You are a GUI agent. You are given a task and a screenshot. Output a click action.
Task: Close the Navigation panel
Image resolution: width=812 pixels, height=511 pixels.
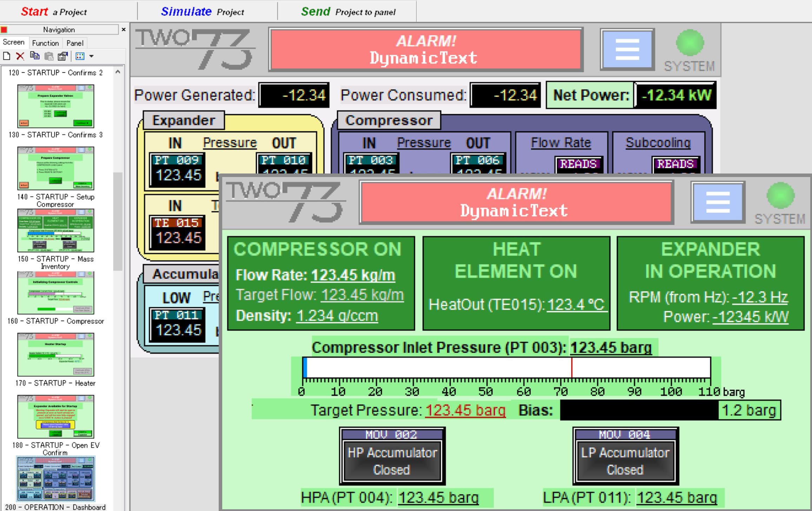click(x=124, y=30)
